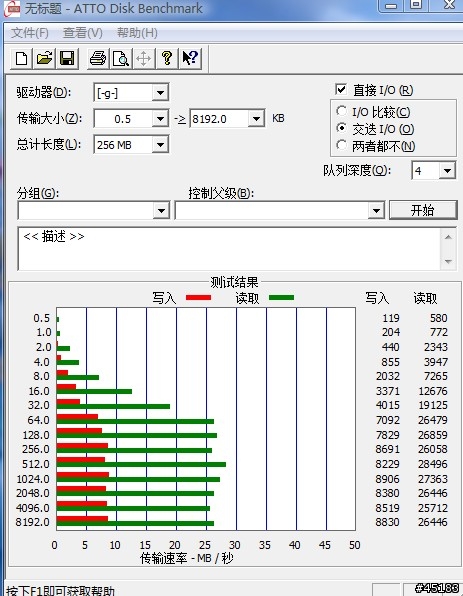Select the 两者都不 radio button
Viewport: 463px width, 596px height.
(x=341, y=145)
